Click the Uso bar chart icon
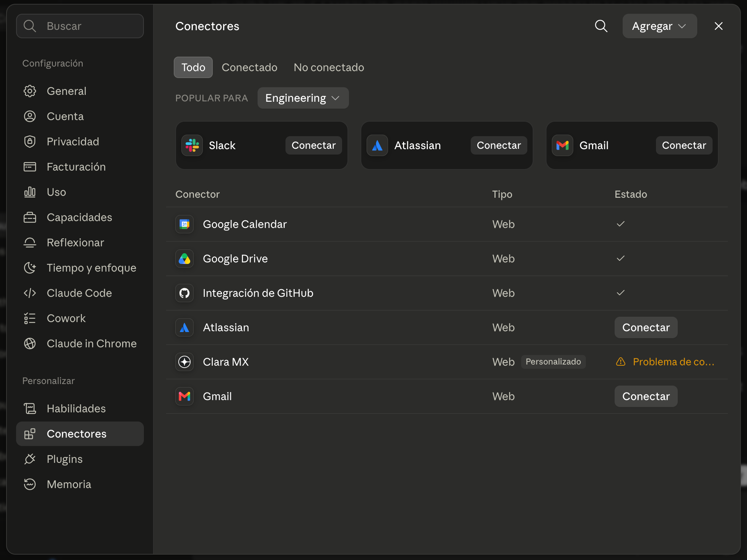The image size is (747, 560). tap(30, 192)
